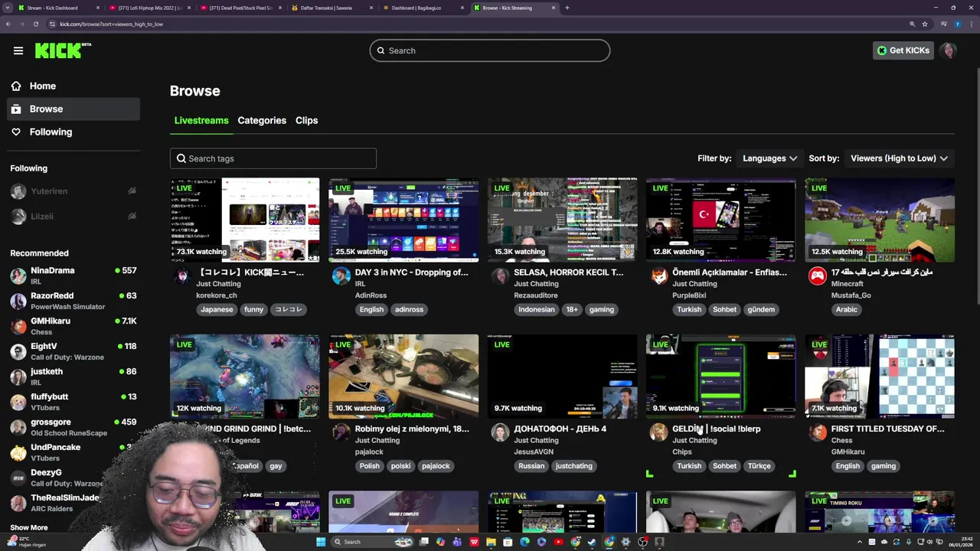
Task: Open korekore_ch stream thumbnail
Action: pyautogui.click(x=245, y=220)
